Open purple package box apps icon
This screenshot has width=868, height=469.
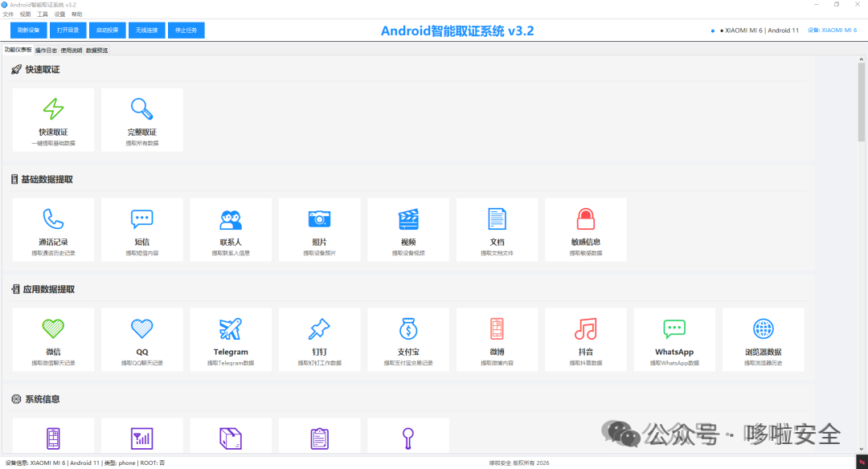click(x=231, y=438)
